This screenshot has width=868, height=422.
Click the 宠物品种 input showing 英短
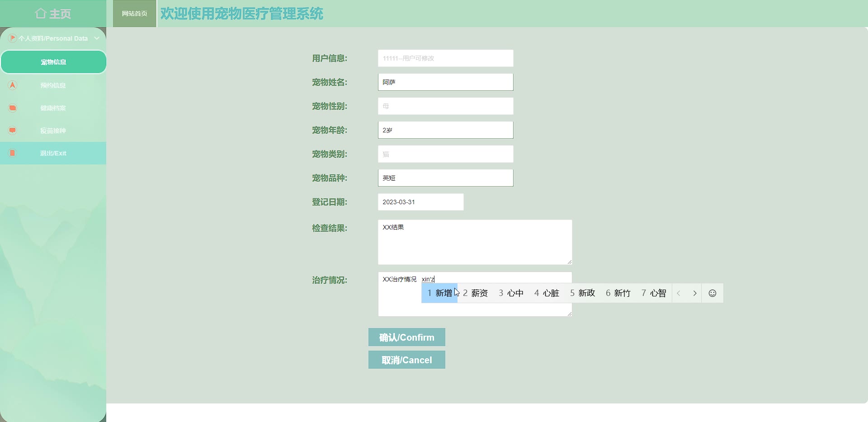pos(446,178)
